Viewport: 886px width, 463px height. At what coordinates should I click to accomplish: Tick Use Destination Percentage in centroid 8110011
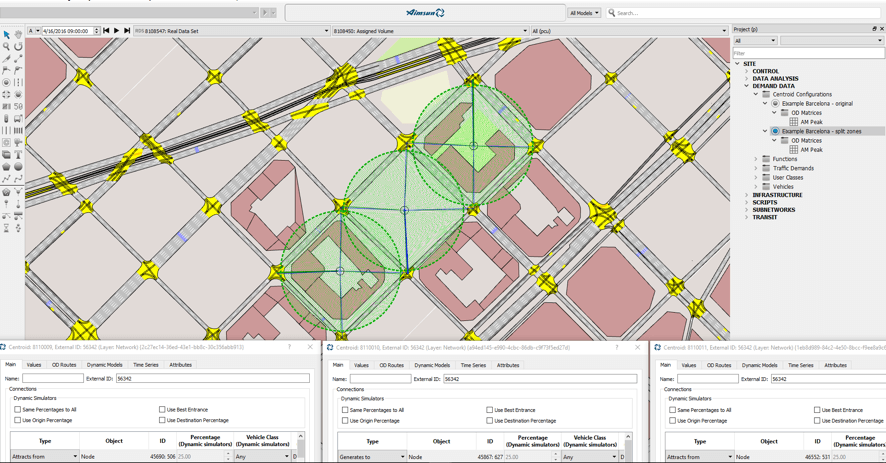click(817, 421)
